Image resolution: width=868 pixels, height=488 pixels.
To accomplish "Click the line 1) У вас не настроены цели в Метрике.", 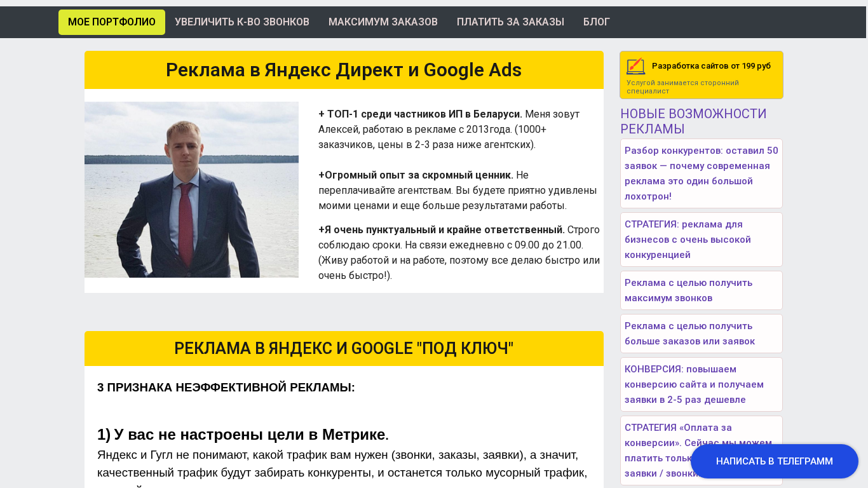I will (x=243, y=435).
